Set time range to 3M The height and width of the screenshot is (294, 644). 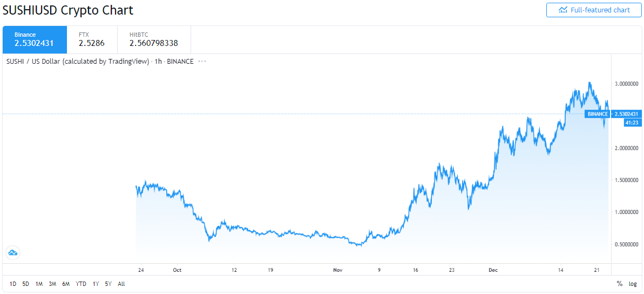coord(52,284)
